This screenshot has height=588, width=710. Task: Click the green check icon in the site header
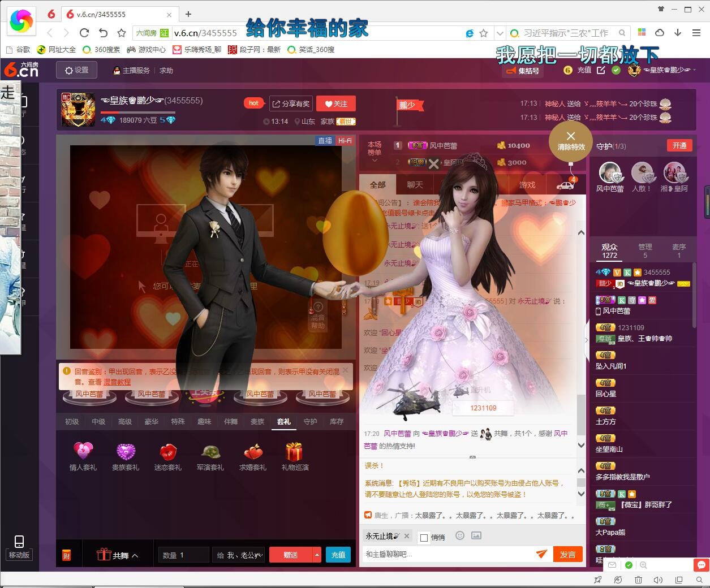pos(616,70)
